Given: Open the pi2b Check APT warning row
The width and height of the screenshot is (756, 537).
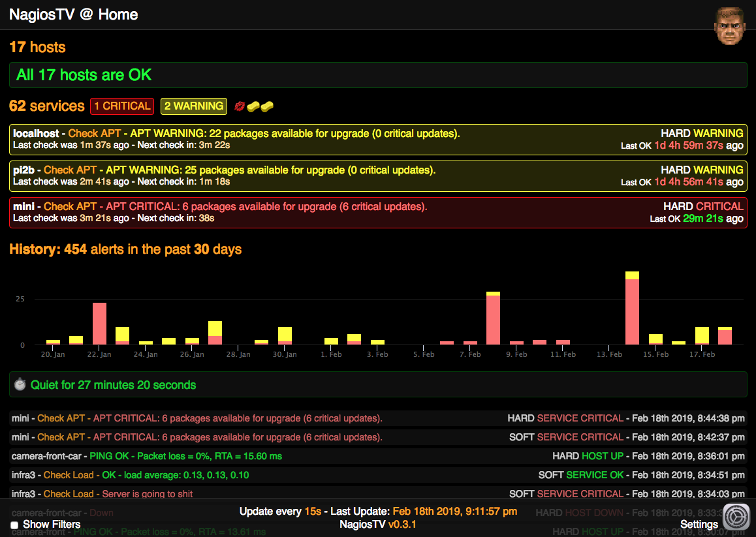Looking at the screenshot, I should [378, 176].
